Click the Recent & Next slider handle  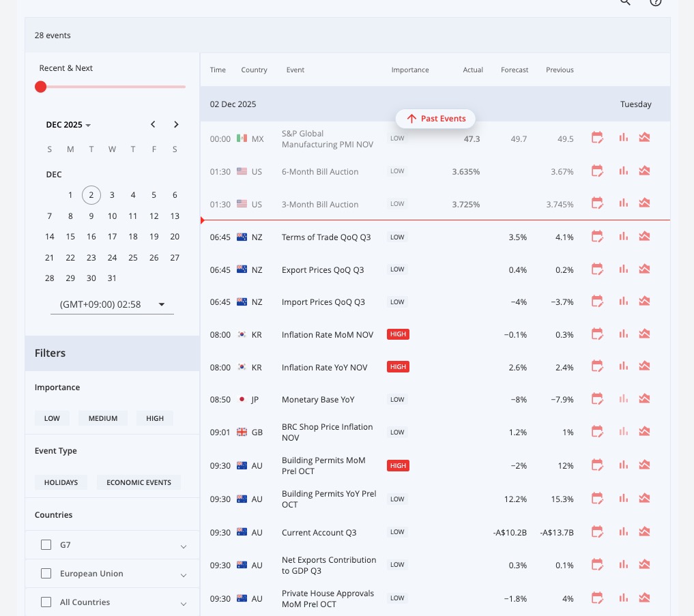coord(41,87)
